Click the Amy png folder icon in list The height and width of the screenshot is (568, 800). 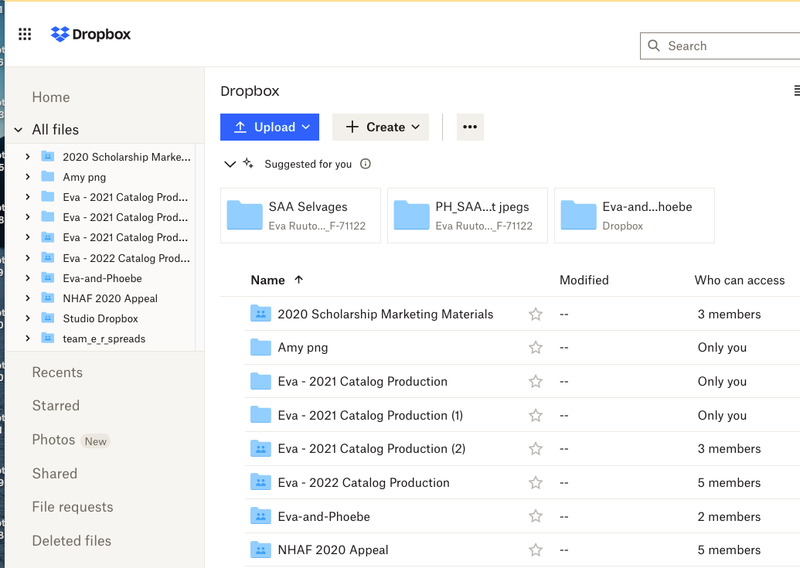pyautogui.click(x=261, y=348)
